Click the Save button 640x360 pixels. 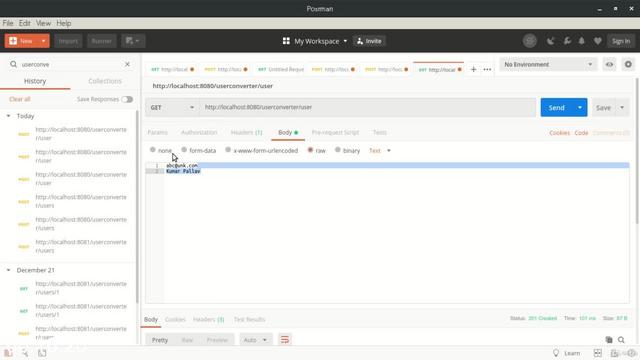[603, 107]
